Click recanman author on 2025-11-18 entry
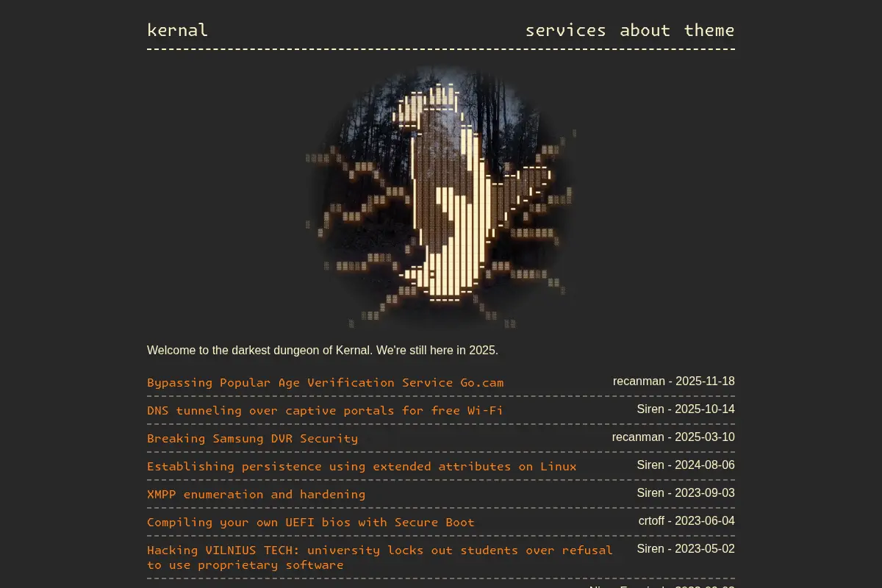The width and height of the screenshot is (882, 588). (639, 381)
